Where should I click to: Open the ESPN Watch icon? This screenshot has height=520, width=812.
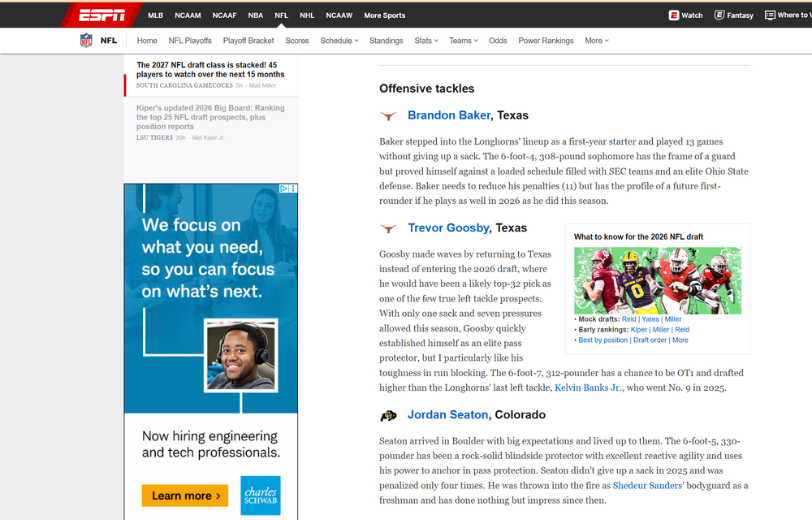pyautogui.click(x=674, y=15)
